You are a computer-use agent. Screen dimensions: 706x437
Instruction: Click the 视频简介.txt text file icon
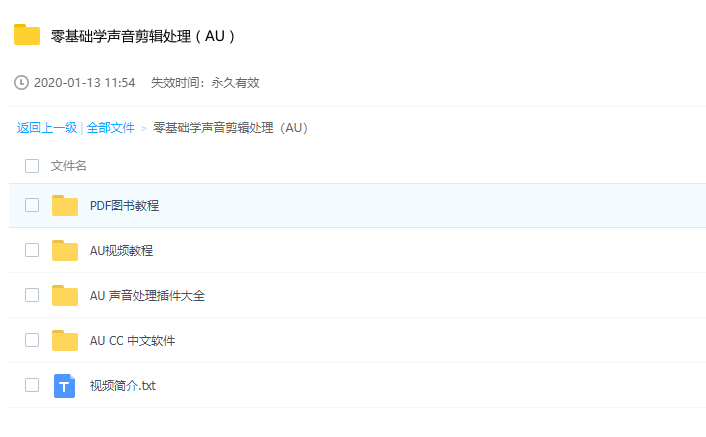tap(64, 386)
